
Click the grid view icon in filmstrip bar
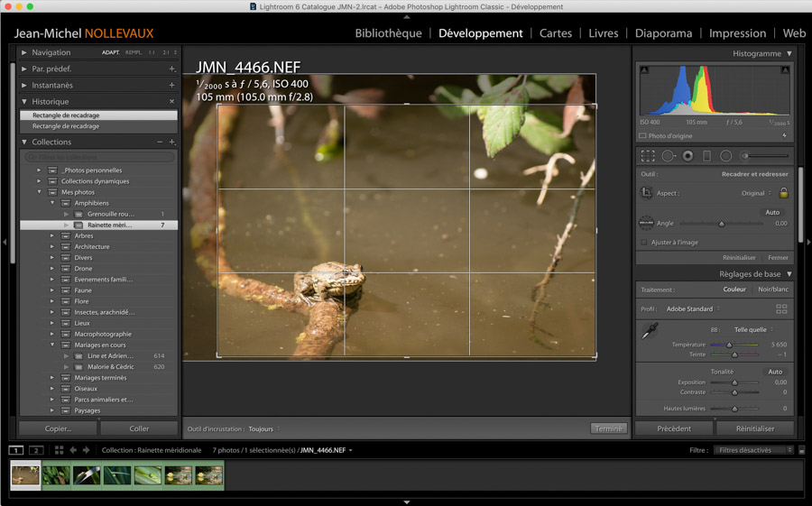click(x=59, y=450)
